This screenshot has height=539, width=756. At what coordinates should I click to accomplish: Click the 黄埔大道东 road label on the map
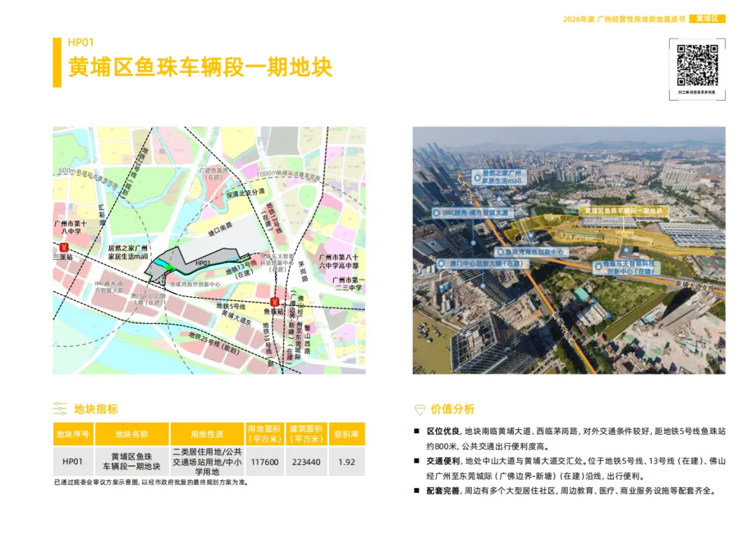tap(237, 317)
